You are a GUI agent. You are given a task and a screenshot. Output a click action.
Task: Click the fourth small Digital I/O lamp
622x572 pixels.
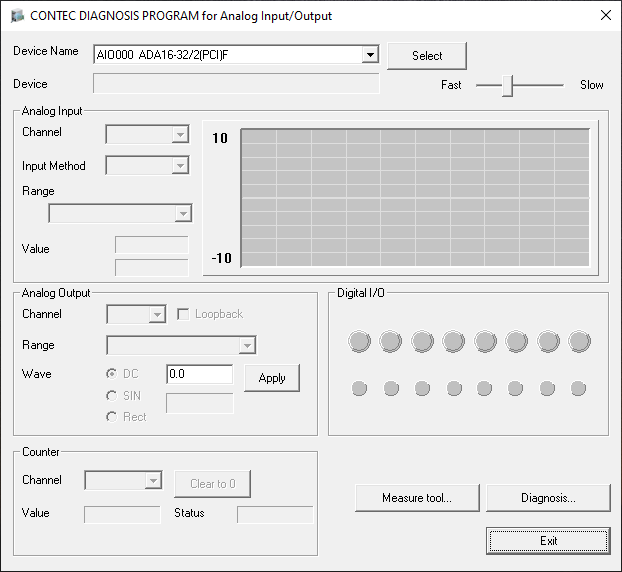tap(454, 388)
